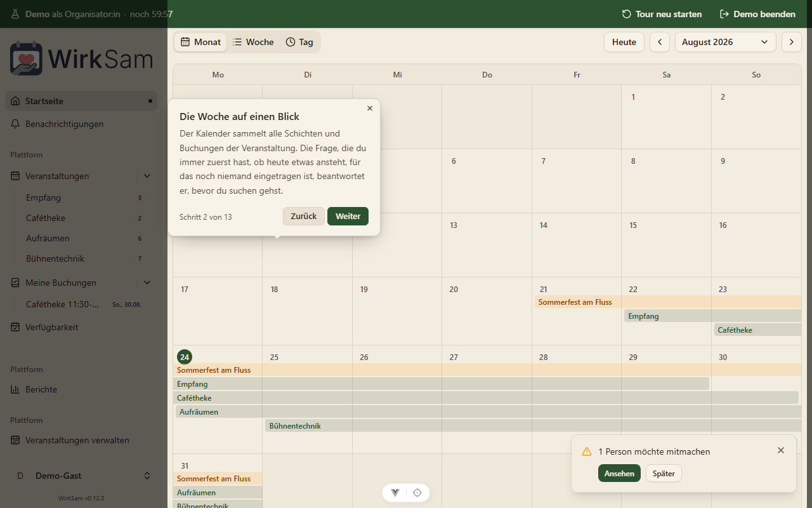Screen dimensions: 812x508
Task: Open Cafétheke in the sidebar
Action: [x=85, y=218]
